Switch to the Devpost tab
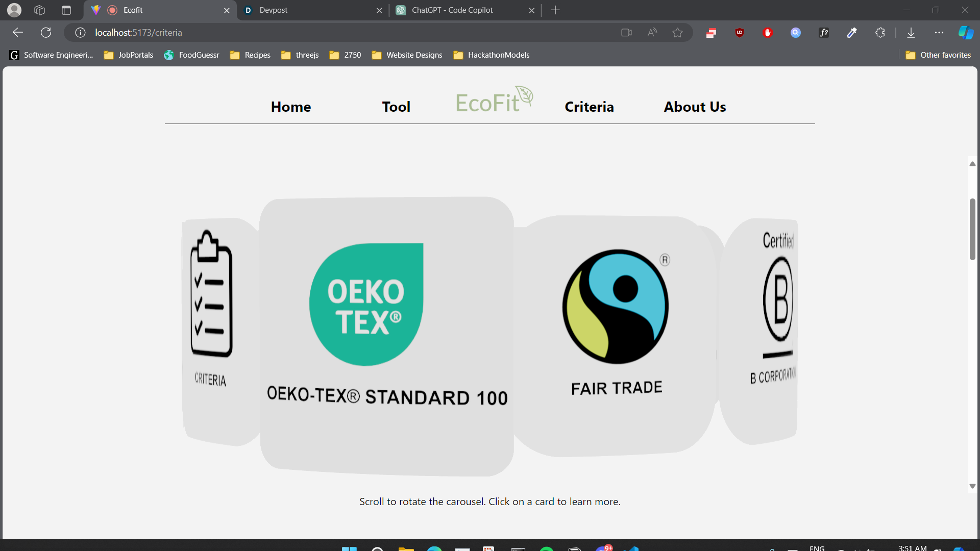This screenshot has height=551, width=980. tap(306, 10)
